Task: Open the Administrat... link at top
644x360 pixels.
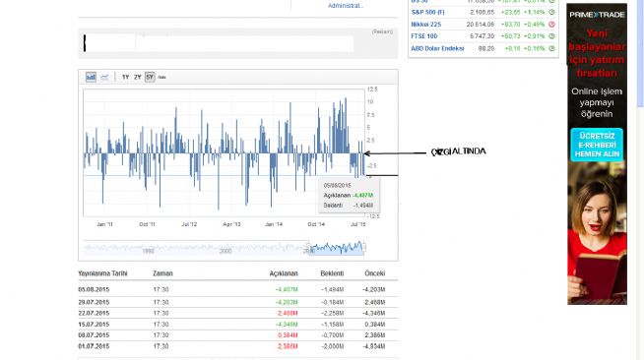Action: tap(346, 5)
